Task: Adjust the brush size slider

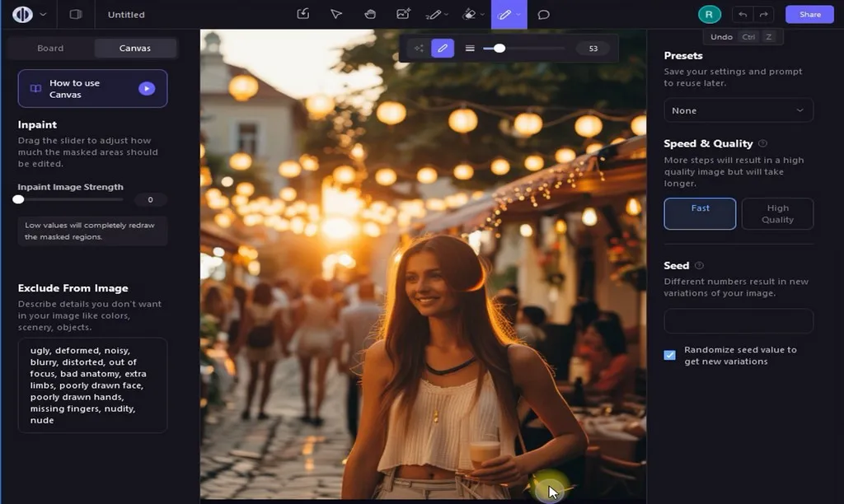Action: [499, 48]
